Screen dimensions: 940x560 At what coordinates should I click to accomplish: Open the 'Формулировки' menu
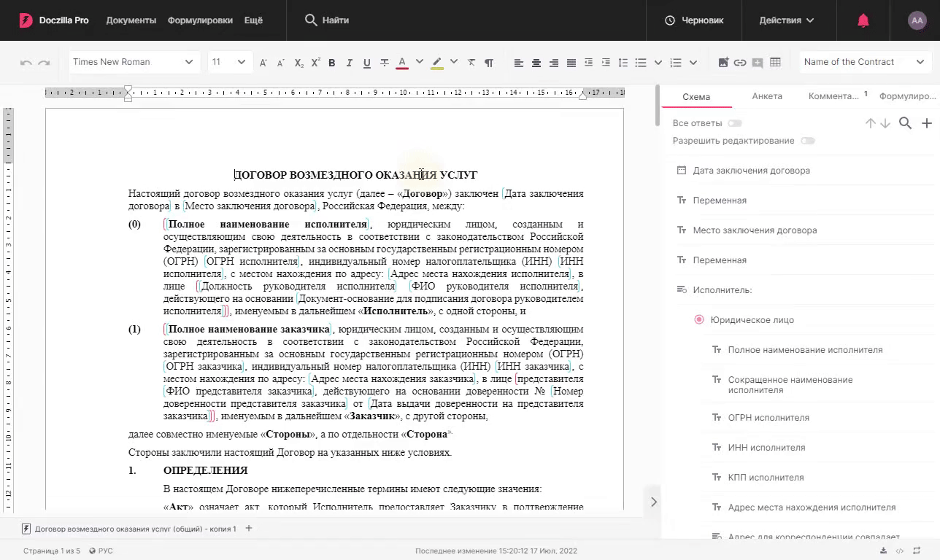(x=200, y=20)
